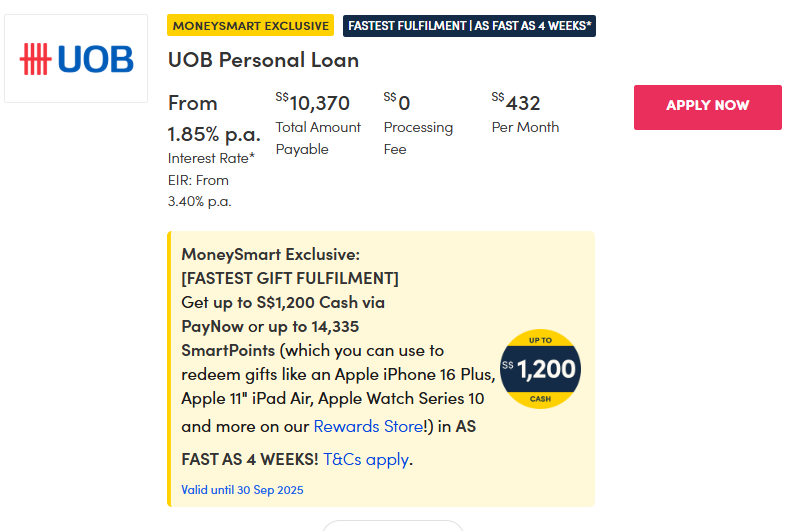Click the Processing Fee label
This screenshot has width=787, height=531.
418,138
